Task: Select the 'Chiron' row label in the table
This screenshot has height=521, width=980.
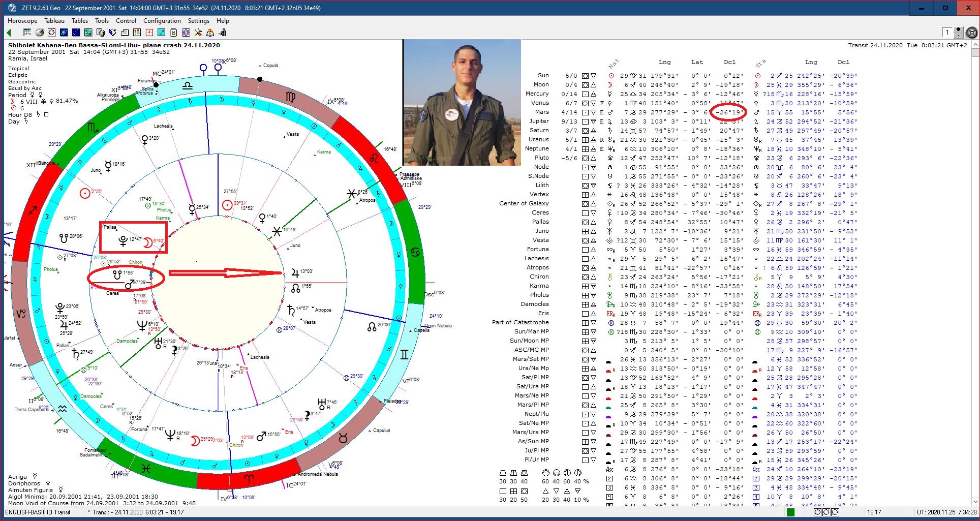Action: (x=539, y=277)
